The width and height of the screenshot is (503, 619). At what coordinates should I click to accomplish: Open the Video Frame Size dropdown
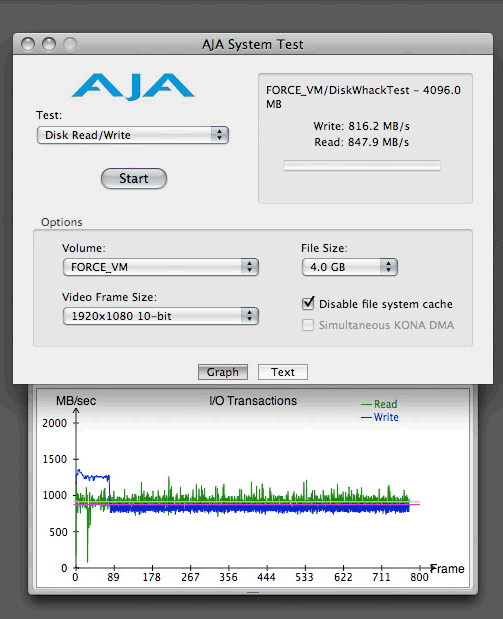(x=161, y=316)
